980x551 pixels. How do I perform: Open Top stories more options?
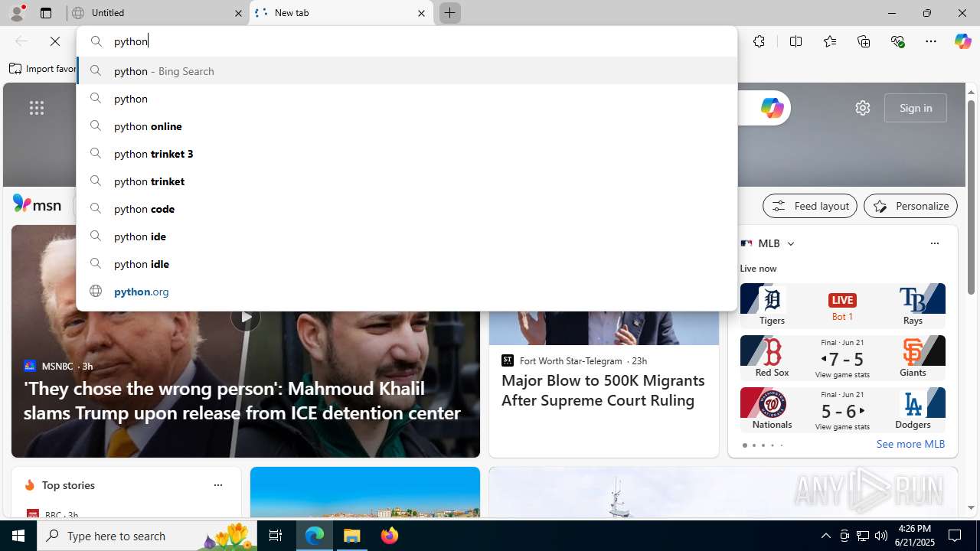coord(218,485)
